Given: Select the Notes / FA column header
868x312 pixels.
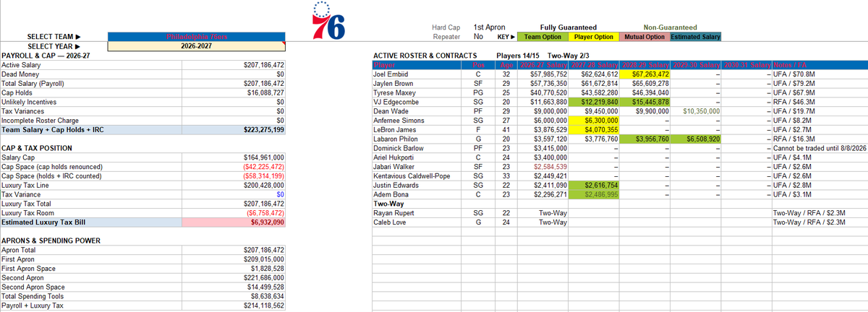Looking at the screenshot, I should (x=819, y=66).
